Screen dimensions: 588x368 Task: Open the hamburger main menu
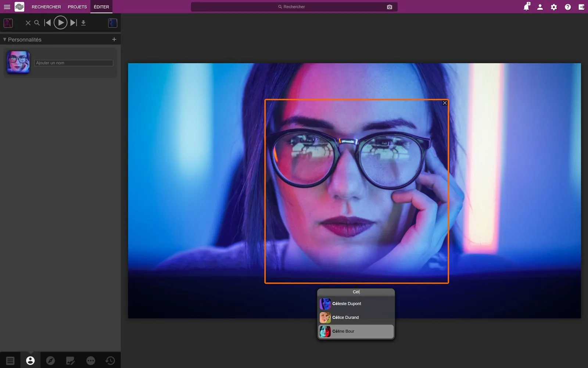7,7
